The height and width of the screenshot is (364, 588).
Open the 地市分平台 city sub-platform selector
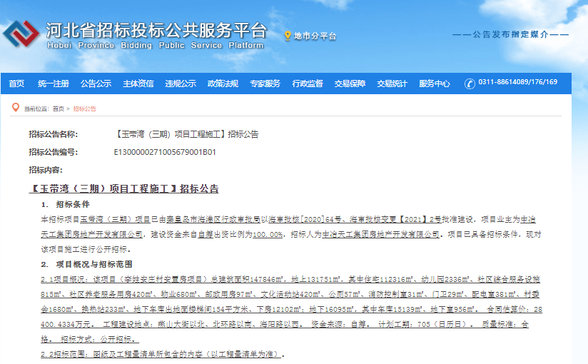315,36
